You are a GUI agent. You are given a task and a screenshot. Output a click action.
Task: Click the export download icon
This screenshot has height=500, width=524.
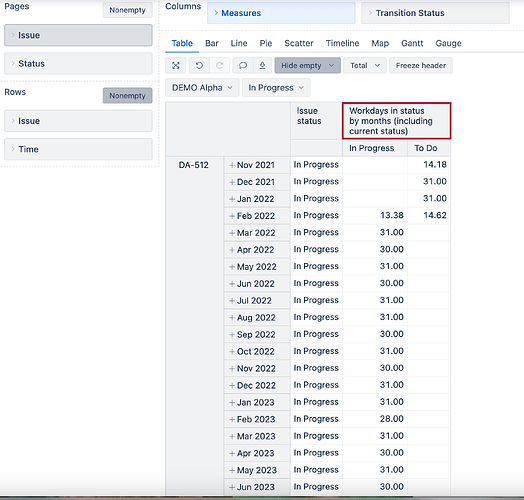coord(262,66)
